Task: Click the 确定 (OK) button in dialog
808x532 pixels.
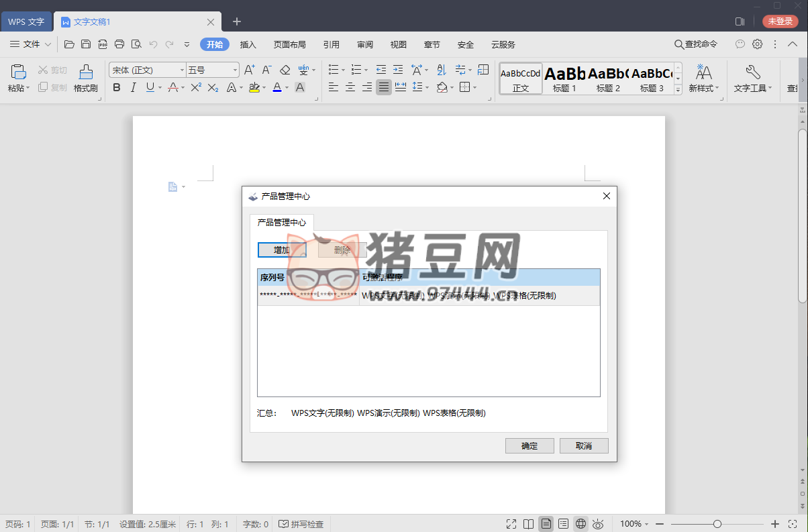Action: (x=529, y=445)
